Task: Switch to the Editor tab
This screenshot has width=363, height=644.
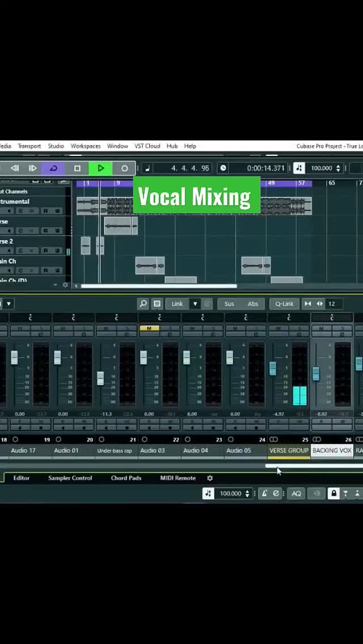Action: 21,478
